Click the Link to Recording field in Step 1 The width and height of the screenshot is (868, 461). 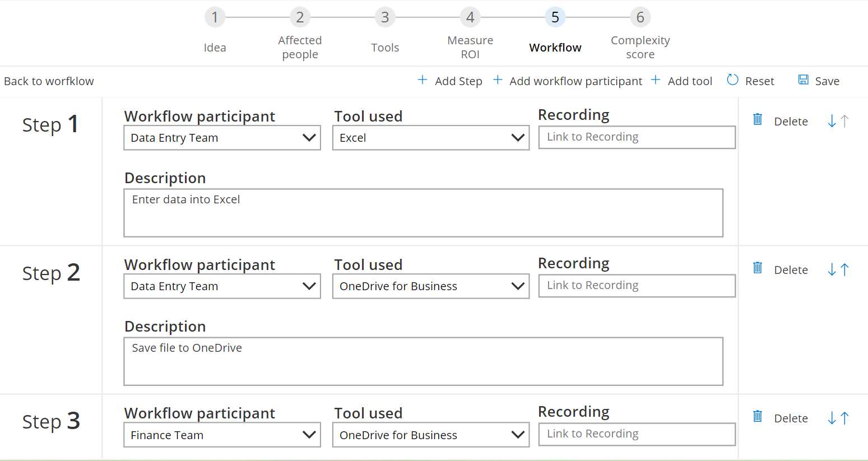pyautogui.click(x=637, y=137)
